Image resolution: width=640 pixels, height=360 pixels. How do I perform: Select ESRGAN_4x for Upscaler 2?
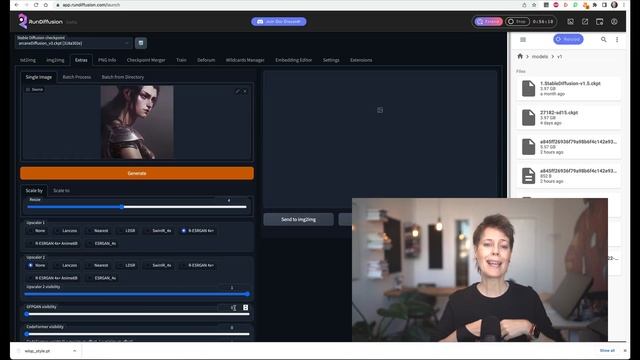[102, 278]
